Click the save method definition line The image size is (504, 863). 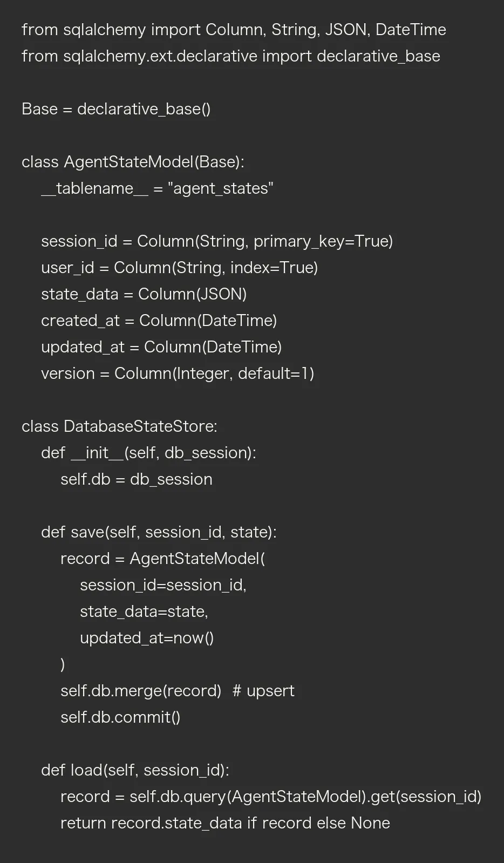tap(159, 532)
